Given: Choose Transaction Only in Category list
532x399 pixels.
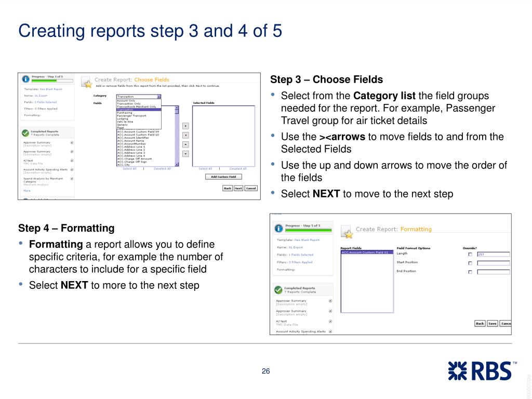Looking at the screenshot, I should 129,104.
